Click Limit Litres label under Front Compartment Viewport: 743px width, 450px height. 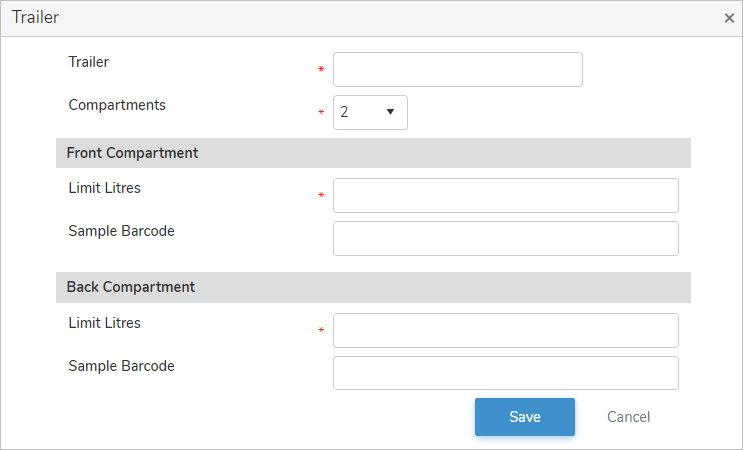point(105,188)
